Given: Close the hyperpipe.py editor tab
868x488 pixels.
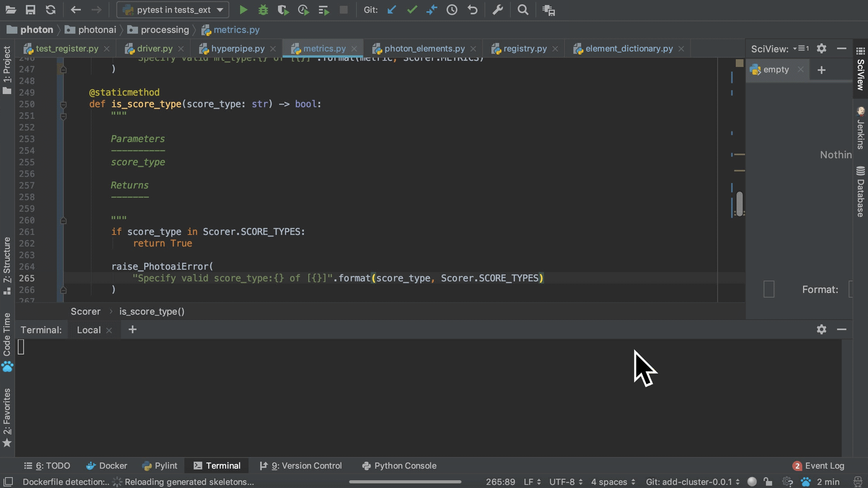Looking at the screenshot, I should [x=273, y=49].
